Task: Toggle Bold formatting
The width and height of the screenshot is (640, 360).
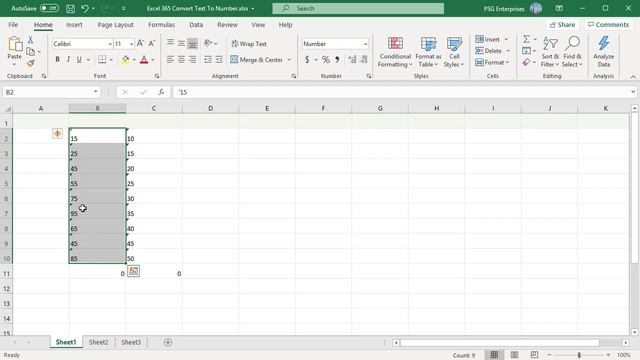Action: pos(58,60)
